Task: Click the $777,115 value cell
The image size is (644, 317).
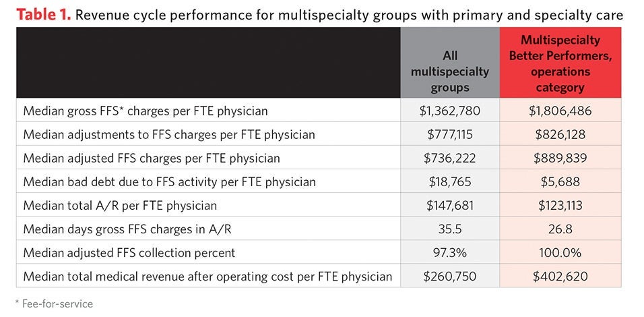Action: pyautogui.click(x=449, y=134)
